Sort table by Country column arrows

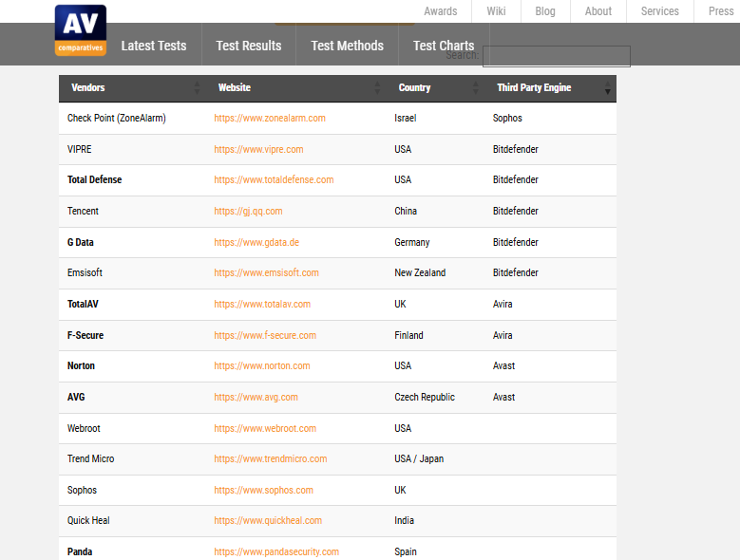click(475, 87)
